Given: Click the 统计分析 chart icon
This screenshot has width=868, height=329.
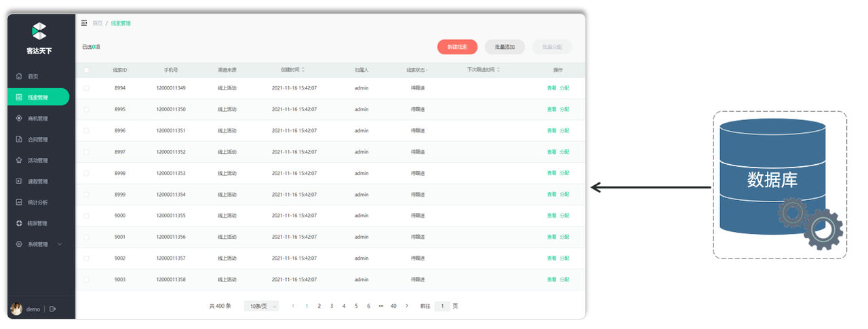Looking at the screenshot, I should 19,202.
